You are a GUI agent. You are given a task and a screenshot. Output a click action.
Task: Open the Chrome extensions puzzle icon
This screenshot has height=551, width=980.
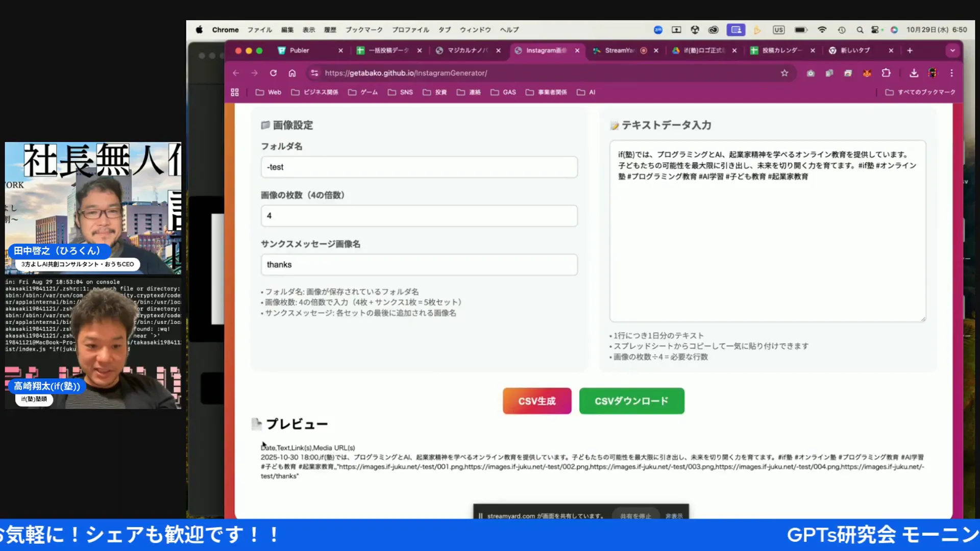[x=886, y=73]
